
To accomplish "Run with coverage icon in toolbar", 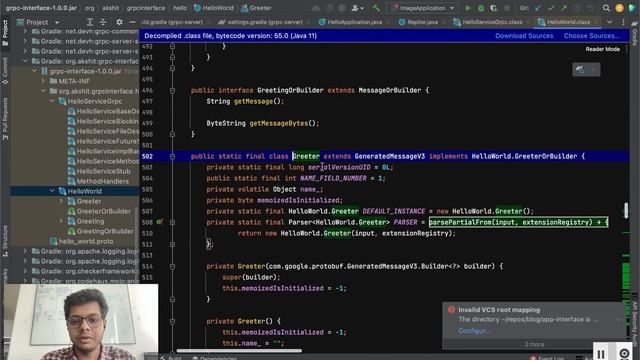I will pyautogui.click(x=493, y=8).
